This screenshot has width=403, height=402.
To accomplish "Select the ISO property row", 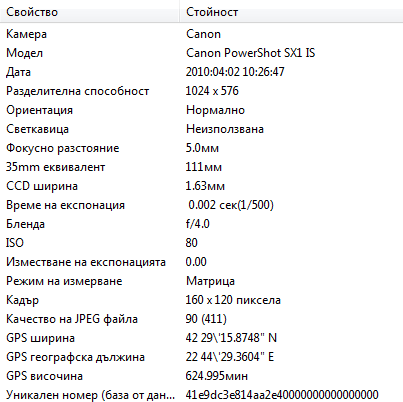I will tap(201, 243).
